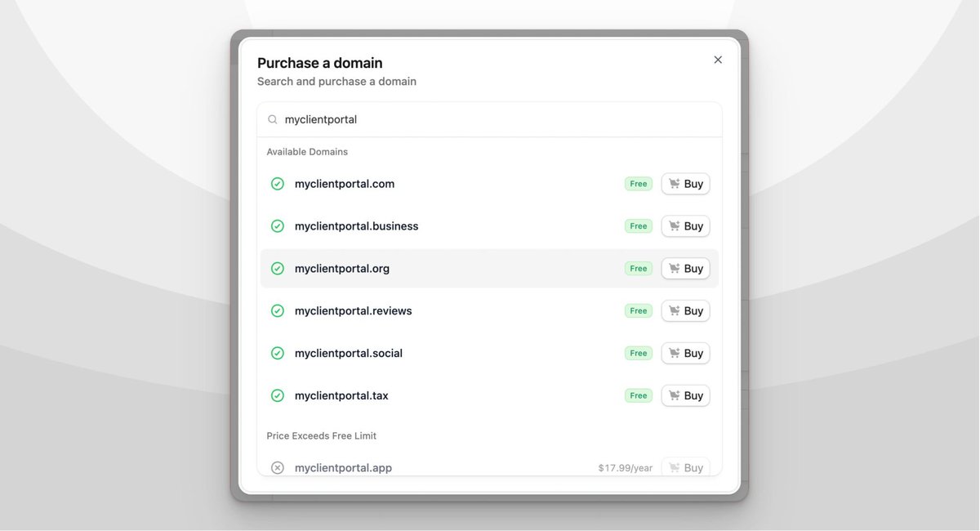Click green check icon beside myclientportal.com
The image size is (980, 531).
pos(278,184)
